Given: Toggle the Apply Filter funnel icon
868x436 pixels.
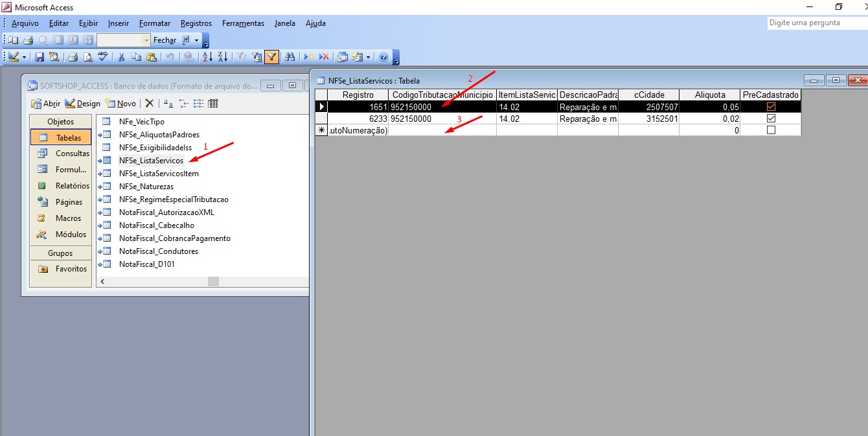Looking at the screenshot, I should (x=271, y=57).
